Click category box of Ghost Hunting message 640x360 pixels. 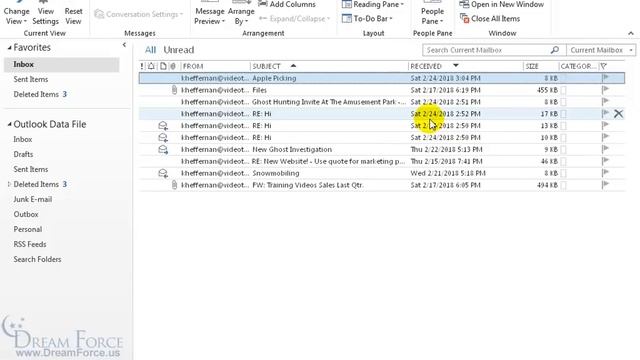(x=564, y=102)
